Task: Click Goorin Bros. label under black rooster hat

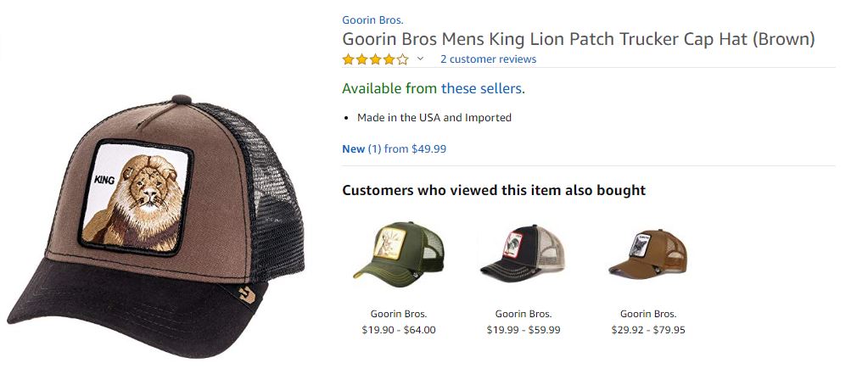Action: point(523,314)
